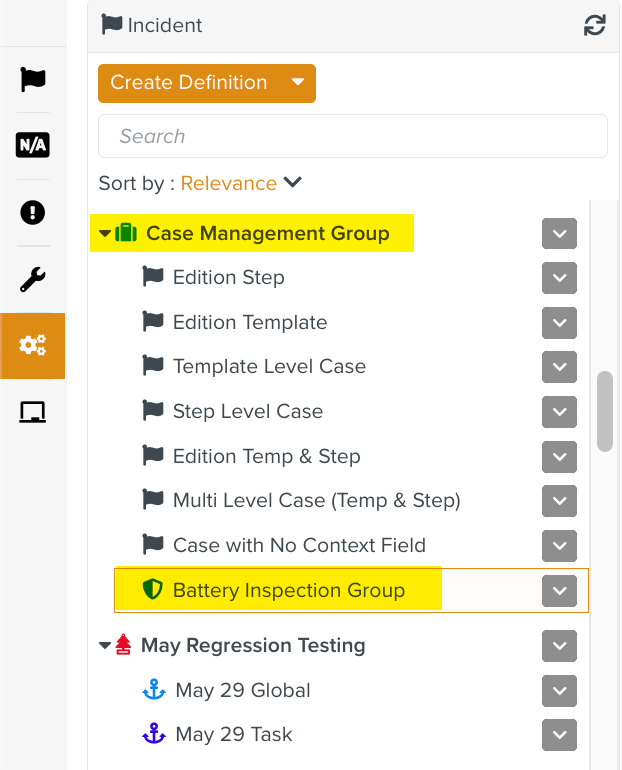The height and width of the screenshot is (770, 622).
Task: Open the Create Definition dropdown arrow
Action: point(297,83)
